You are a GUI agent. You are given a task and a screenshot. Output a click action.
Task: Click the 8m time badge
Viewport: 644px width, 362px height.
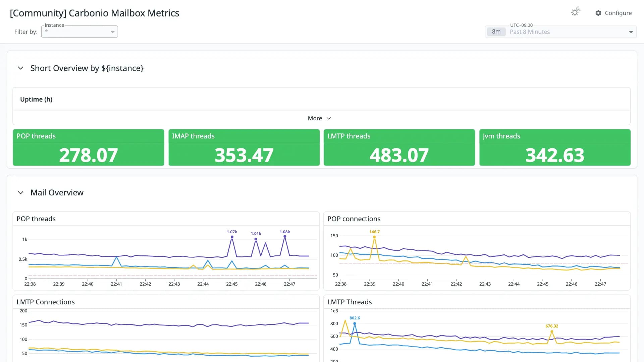coord(496,32)
